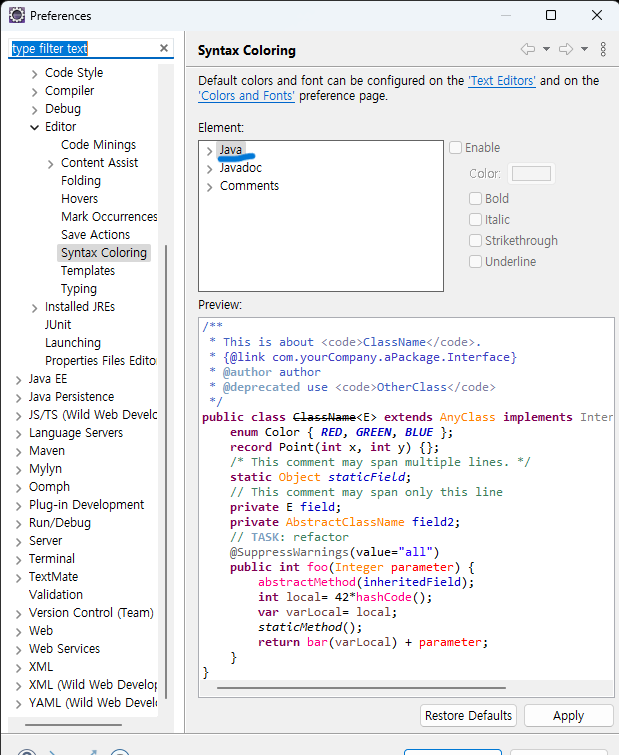Expand the Java element node
The image size is (619, 755).
[x=209, y=151]
